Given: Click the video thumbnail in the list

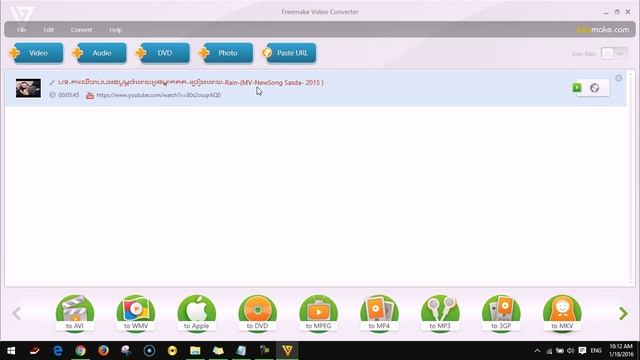Looking at the screenshot, I should (28, 88).
